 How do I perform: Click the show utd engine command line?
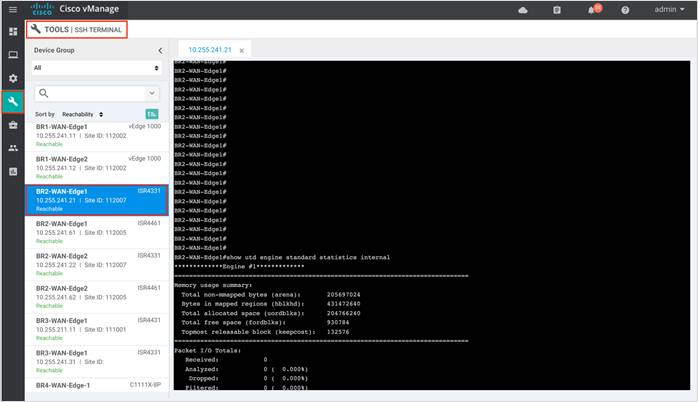(282, 257)
